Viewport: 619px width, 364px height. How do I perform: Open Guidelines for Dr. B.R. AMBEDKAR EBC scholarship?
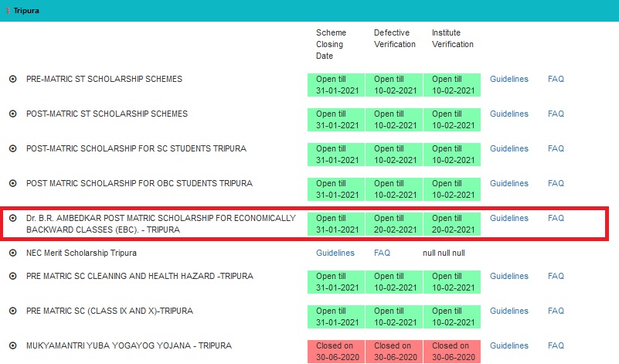[508, 218]
